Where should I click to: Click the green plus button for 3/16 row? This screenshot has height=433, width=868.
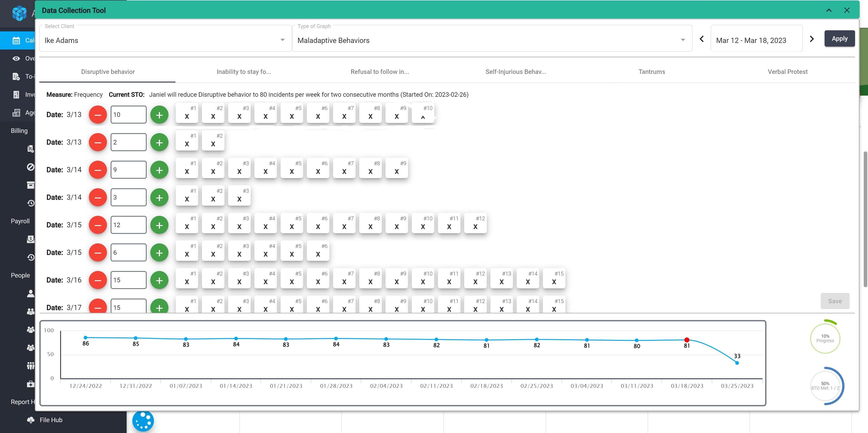coord(159,280)
